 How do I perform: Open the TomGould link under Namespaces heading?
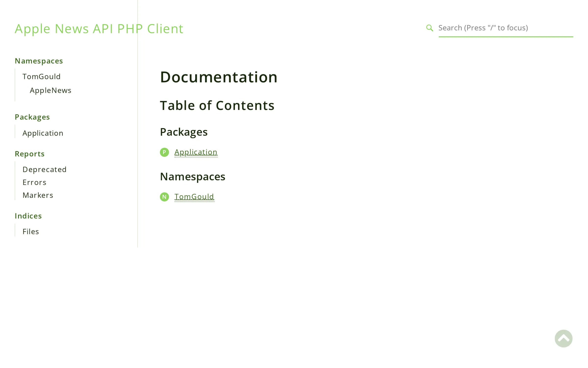(x=194, y=197)
